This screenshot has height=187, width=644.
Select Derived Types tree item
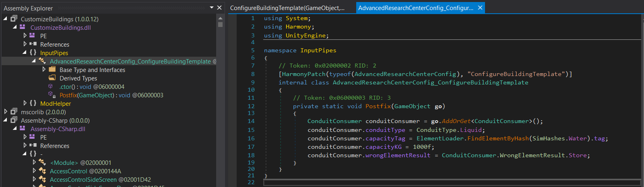(x=78, y=78)
